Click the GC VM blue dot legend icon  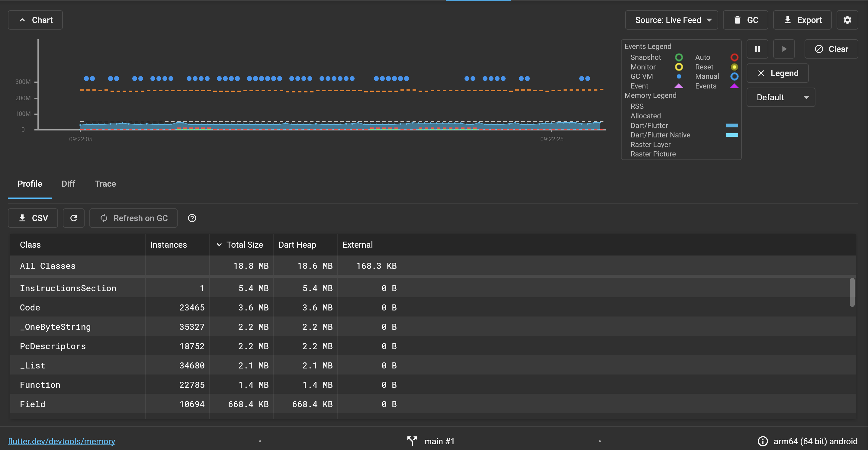679,76
